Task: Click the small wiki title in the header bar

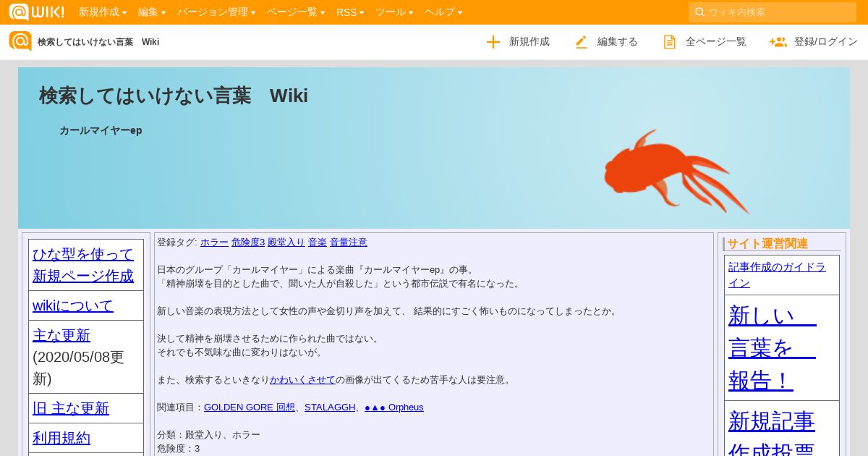Action: (x=98, y=42)
